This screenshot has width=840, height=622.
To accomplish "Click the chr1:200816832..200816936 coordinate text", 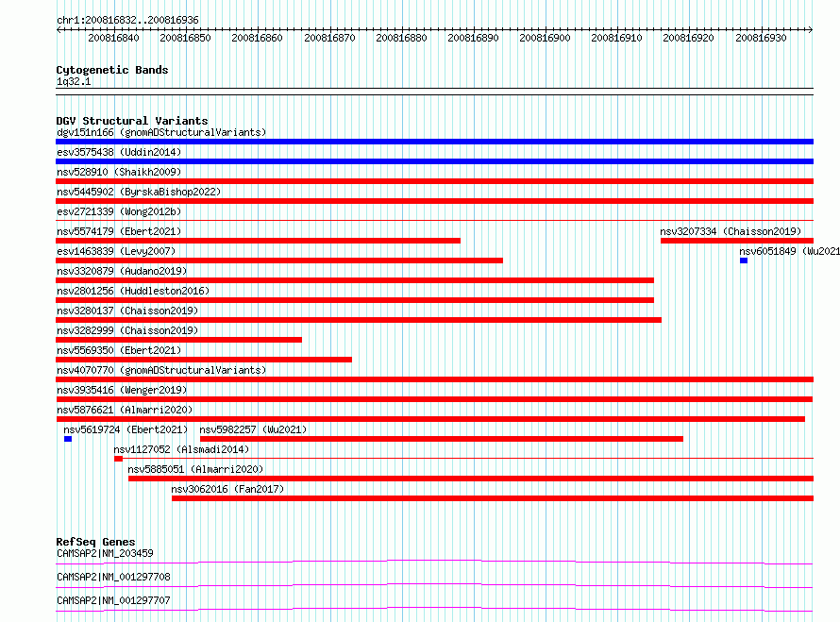I will [x=127, y=20].
